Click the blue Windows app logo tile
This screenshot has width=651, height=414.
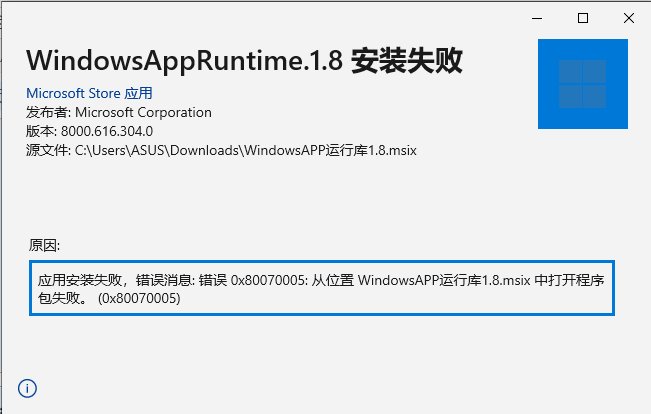(x=582, y=84)
